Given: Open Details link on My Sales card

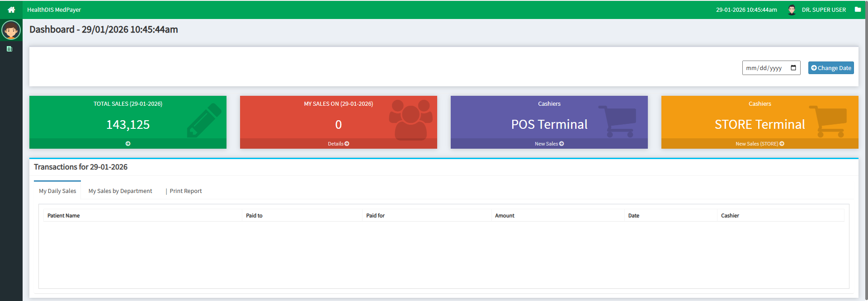Looking at the screenshot, I should (338, 144).
